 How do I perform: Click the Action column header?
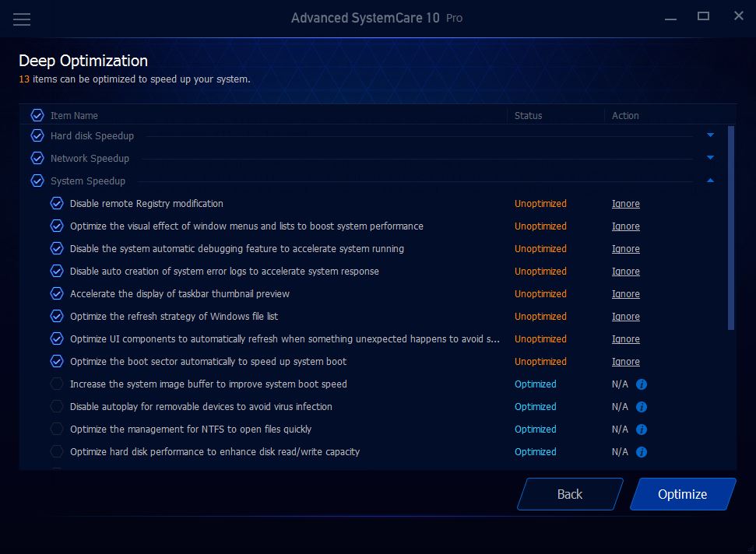click(625, 116)
